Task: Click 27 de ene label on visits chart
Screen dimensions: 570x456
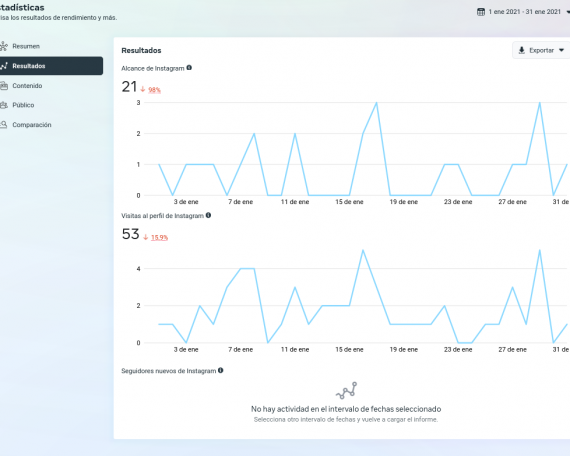Action: 512,349
